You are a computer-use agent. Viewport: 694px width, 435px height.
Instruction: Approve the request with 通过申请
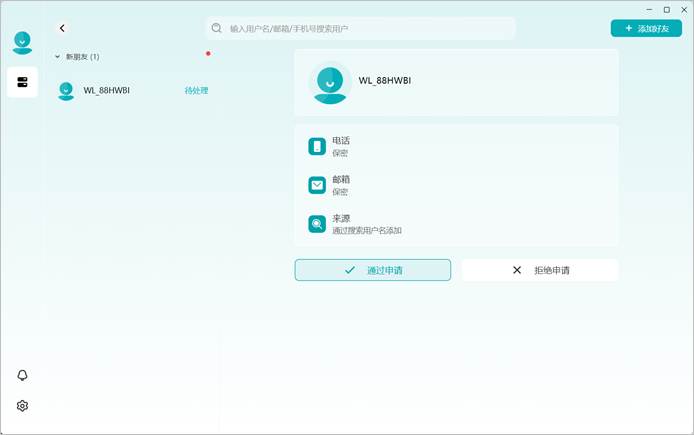click(x=373, y=270)
